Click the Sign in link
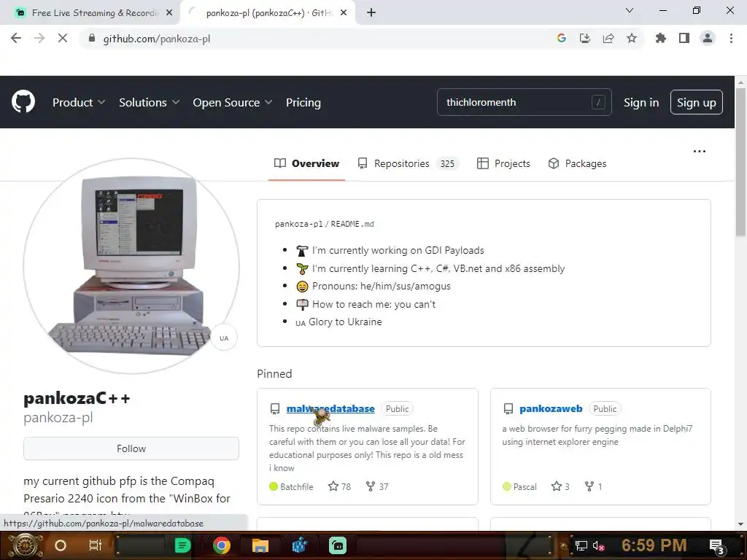This screenshot has height=560, width=747. point(641,102)
